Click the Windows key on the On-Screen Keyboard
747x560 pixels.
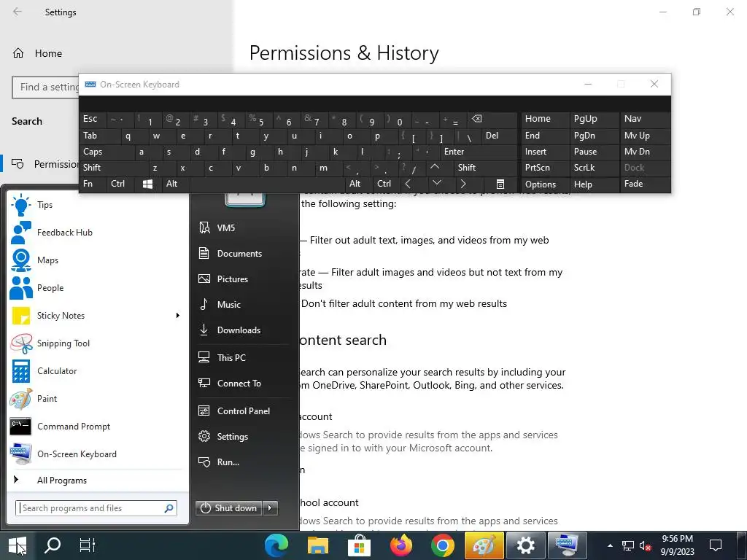[147, 184]
